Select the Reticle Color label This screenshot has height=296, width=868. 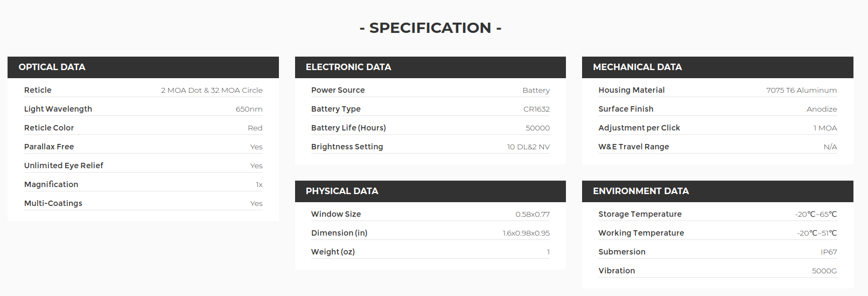49,128
